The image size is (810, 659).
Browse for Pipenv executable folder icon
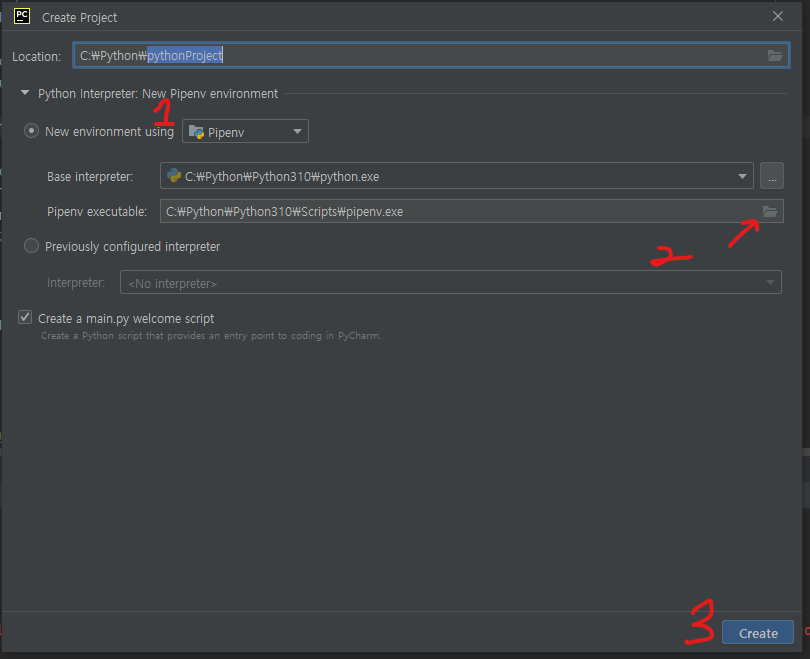coord(770,211)
